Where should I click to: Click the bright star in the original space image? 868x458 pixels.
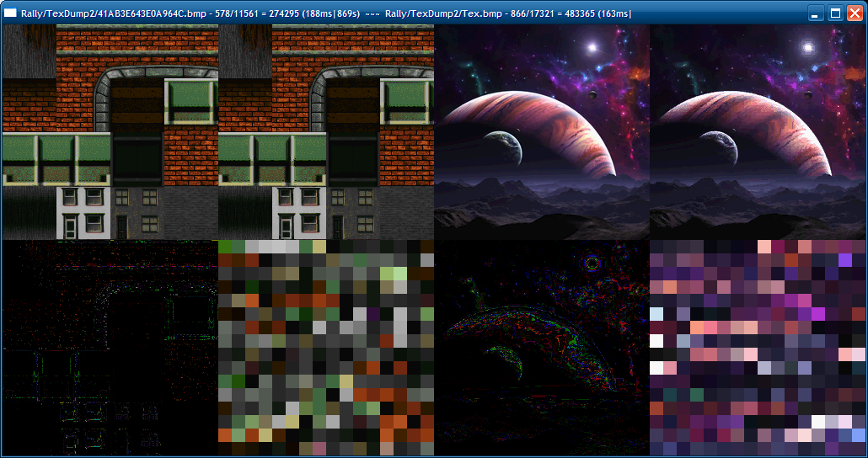592,47
